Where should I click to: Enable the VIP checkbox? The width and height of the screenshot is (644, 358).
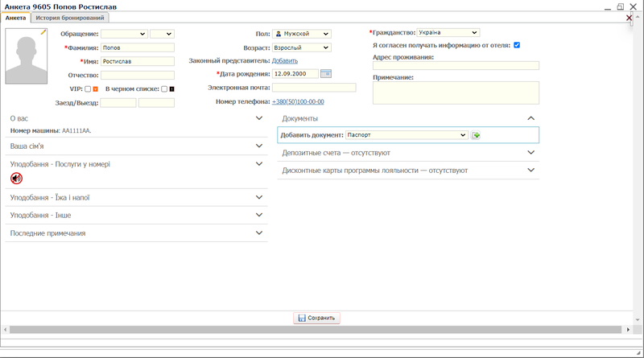tap(88, 89)
